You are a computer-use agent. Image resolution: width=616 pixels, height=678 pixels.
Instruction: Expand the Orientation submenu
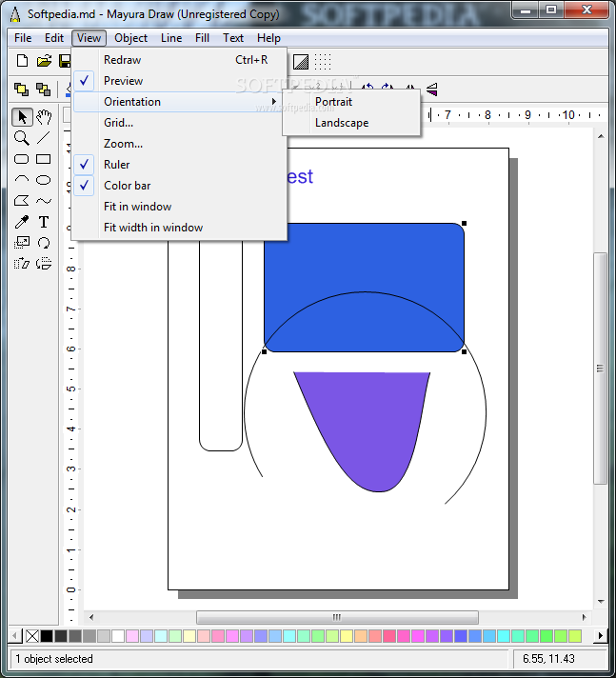(x=179, y=102)
